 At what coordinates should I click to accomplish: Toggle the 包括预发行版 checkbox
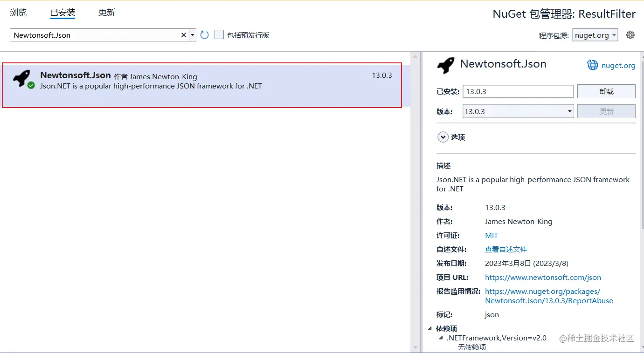point(219,34)
